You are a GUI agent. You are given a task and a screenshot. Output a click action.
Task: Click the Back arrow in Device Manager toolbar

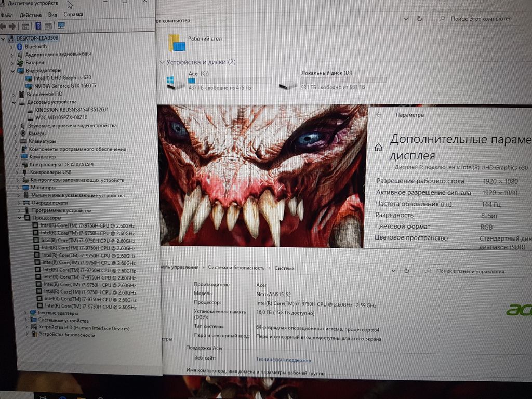point(4,26)
